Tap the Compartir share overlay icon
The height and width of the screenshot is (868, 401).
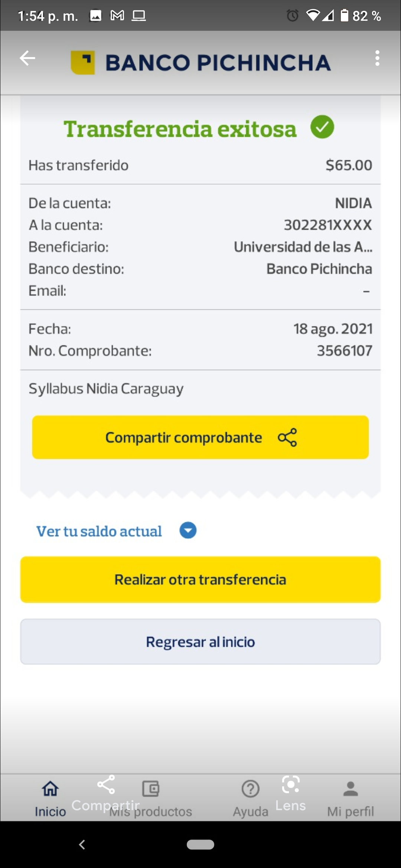tap(106, 785)
